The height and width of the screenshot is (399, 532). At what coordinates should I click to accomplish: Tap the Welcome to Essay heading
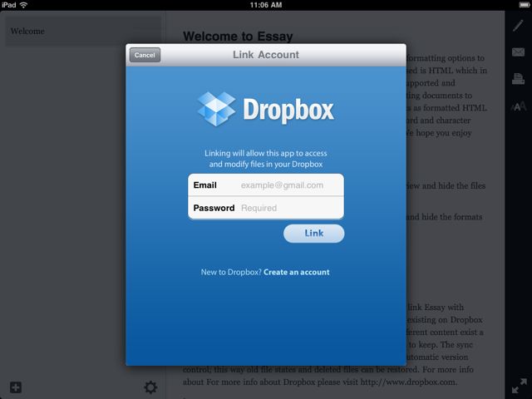(238, 37)
